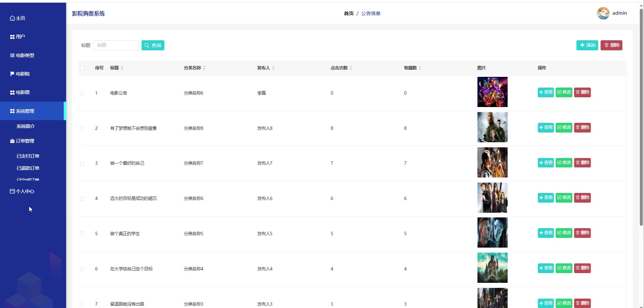Edit the 做个真正的学生 announcement
This screenshot has height=308, width=644.
click(x=564, y=233)
